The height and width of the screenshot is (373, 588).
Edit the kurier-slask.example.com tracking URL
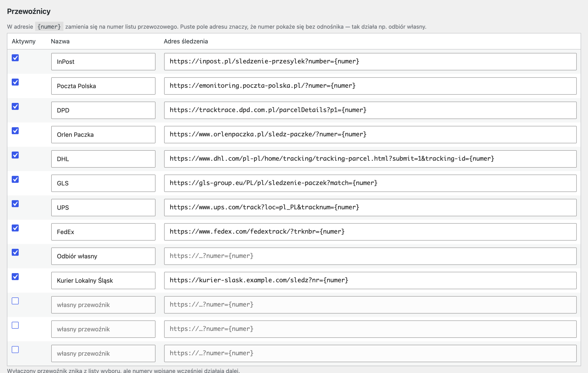[370, 280]
